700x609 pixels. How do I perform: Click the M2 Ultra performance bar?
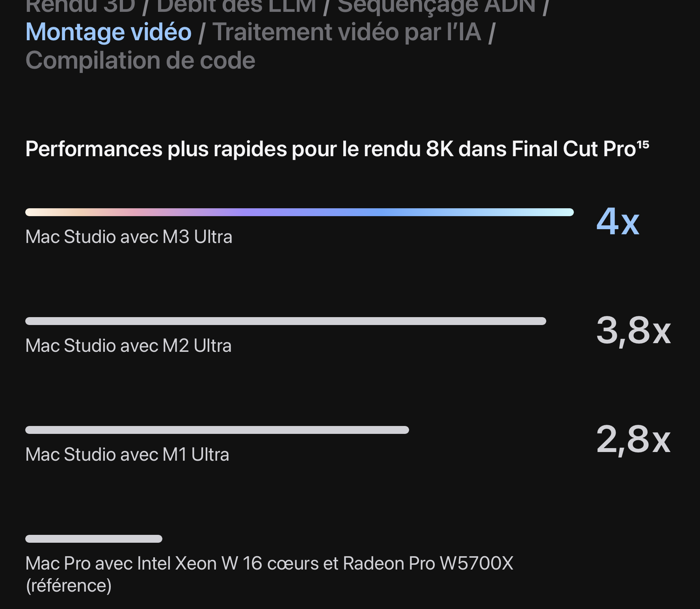pyautogui.click(x=285, y=321)
